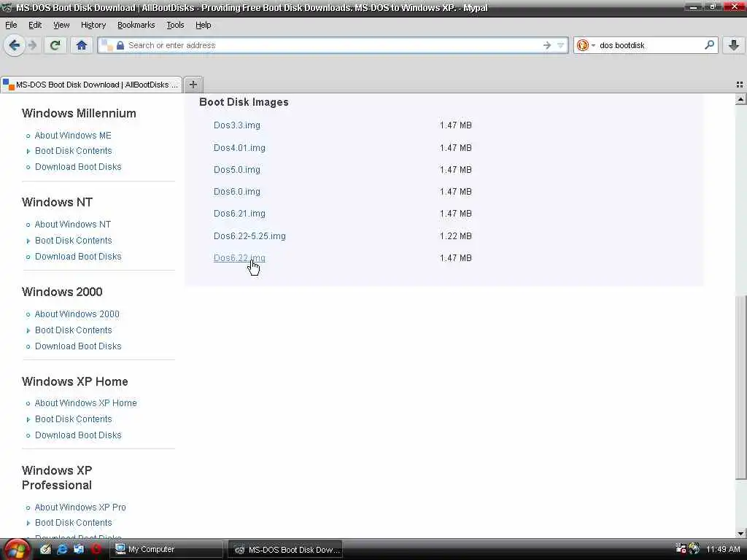The height and width of the screenshot is (560, 747).
Task: Click the scroll up arrow of page scrollbar
Action: pyautogui.click(x=741, y=99)
